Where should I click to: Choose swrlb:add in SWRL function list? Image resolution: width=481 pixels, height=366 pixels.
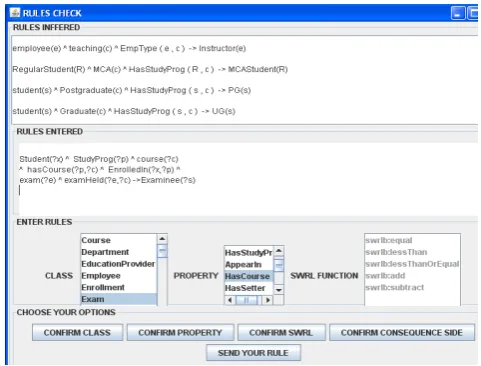[x=412, y=276]
